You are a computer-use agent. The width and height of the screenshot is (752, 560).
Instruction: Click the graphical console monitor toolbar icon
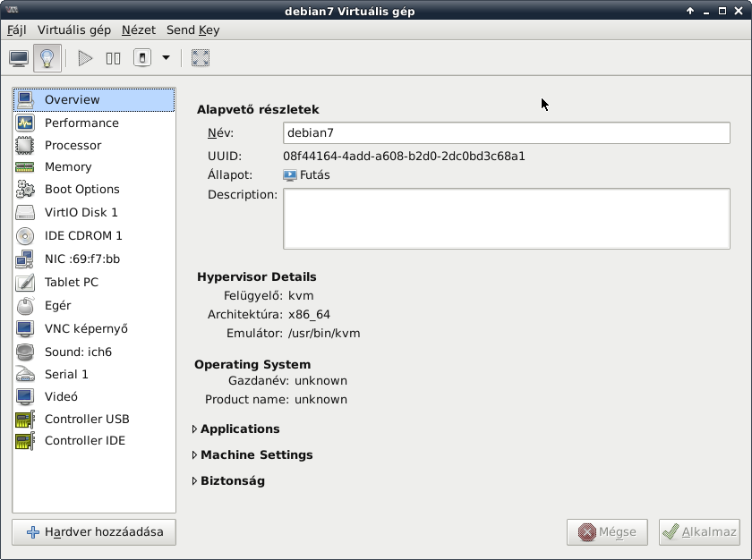pos(19,58)
